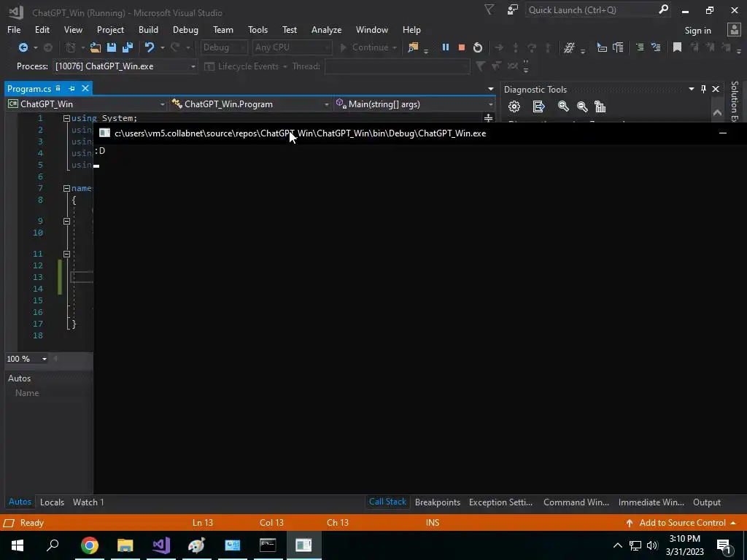Click Zoom In in Diagnostic Tools
Image resolution: width=747 pixels, height=560 pixels.
click(563, 106)
